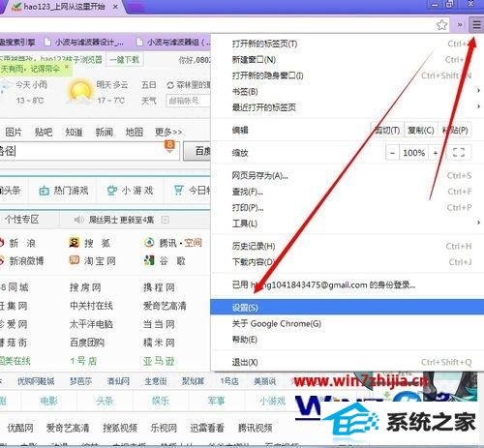Close the hao123 browser tab

point(116,6)
